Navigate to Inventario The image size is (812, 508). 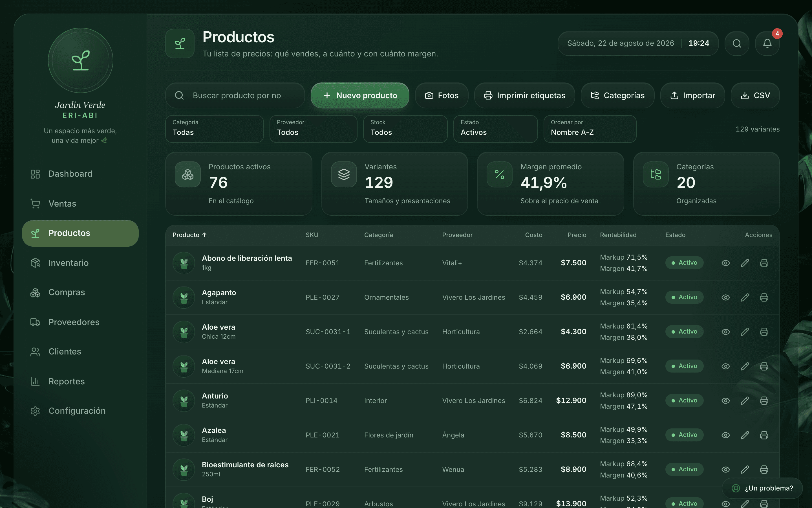[80, 263]
